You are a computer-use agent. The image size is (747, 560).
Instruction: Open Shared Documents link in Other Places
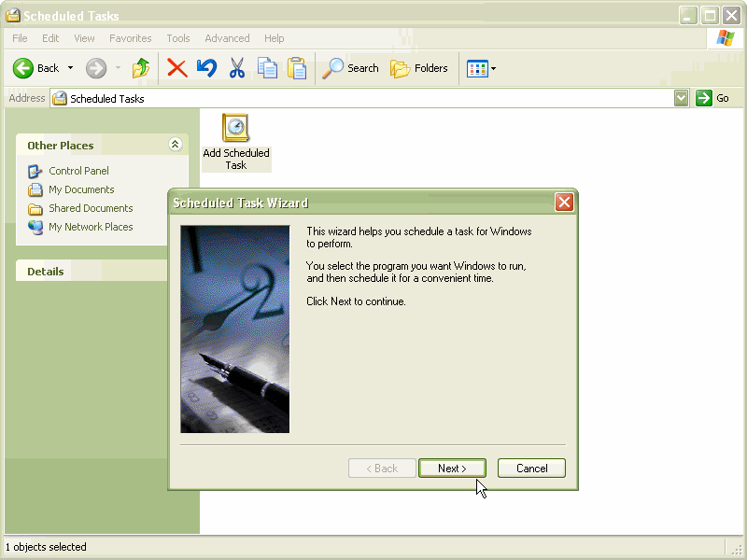[x=91, y=208]
